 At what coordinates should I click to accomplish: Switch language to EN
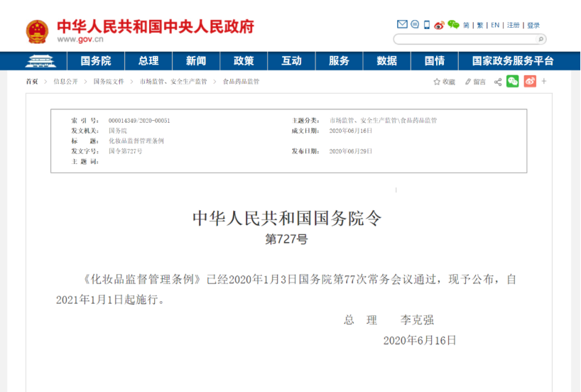coord(495,25)
